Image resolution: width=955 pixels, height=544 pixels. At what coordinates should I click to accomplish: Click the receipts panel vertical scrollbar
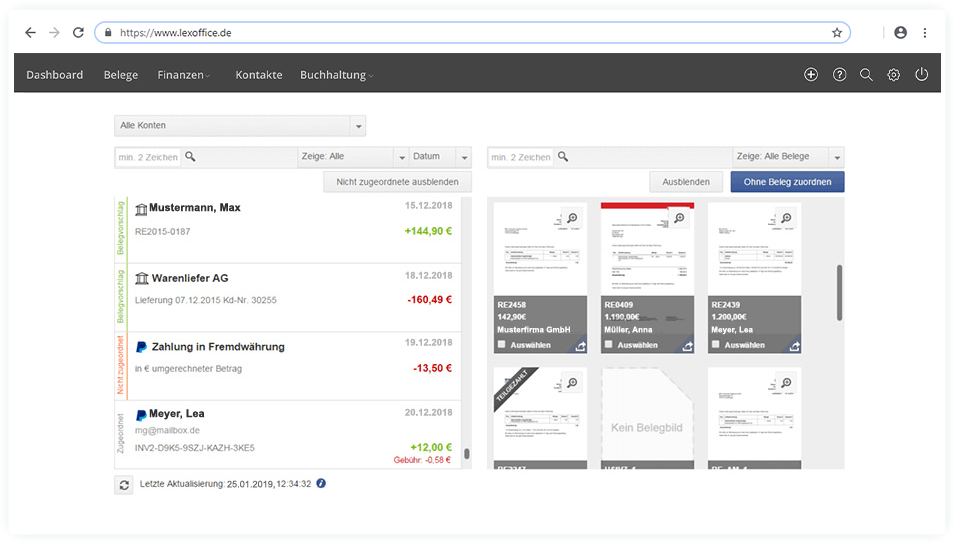pos(839,288)
